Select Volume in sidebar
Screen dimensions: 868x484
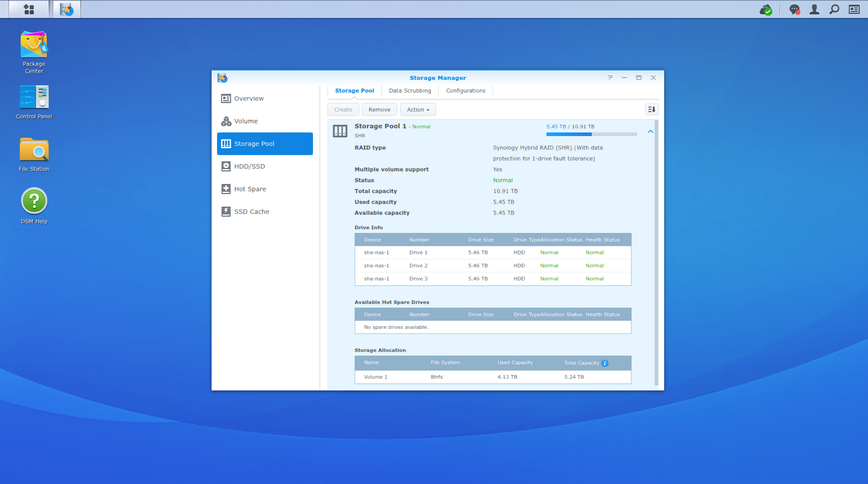265,121
